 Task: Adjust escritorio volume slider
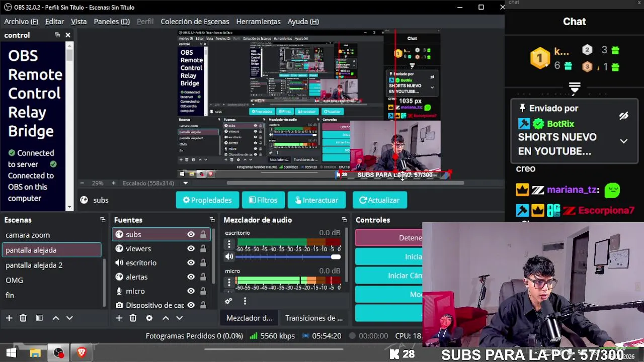pyautogui.click(x=288, y=257)
